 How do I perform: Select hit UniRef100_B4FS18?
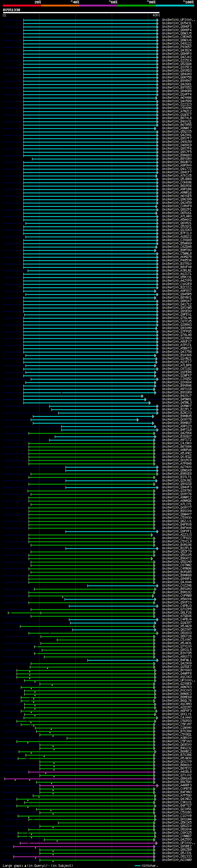click(x=177, y=430)
